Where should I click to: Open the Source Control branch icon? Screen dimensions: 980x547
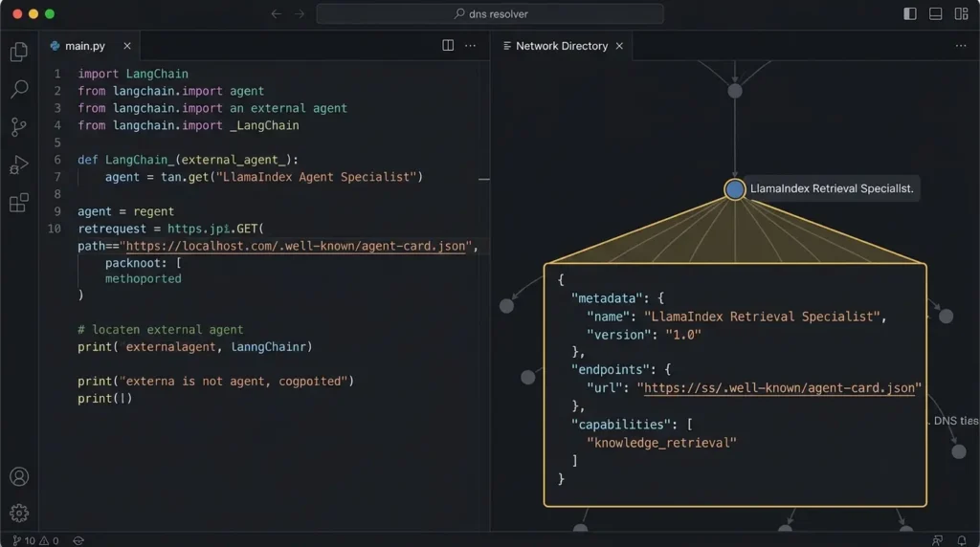coord(19,127)
